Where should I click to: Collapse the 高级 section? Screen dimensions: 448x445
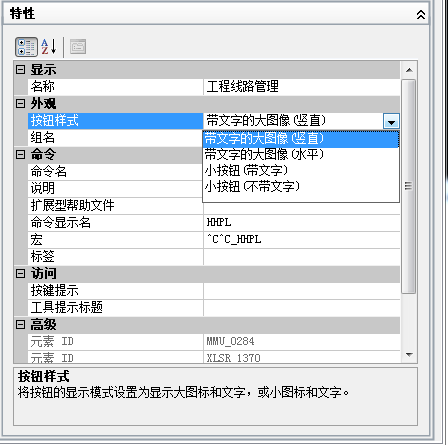pyautogui.click(x=20, y=325)
